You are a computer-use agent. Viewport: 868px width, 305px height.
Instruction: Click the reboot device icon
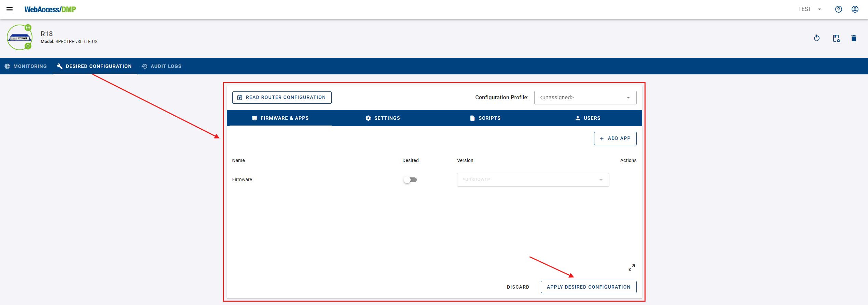[x=817, y=38]
